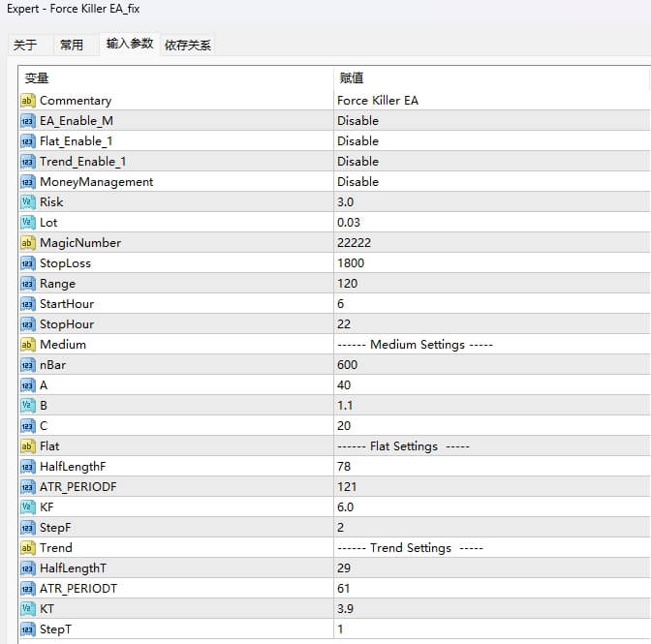Select the MoneyManagement variable name
The image size is (651, 644).
pyautogui.click(x=96, y=182)
